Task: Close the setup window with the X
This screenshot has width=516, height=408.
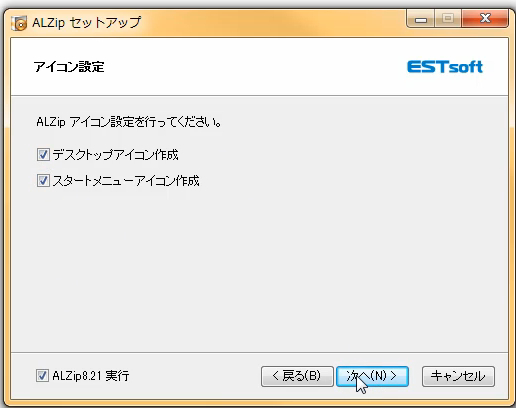Action: click(x=485, y=19)
